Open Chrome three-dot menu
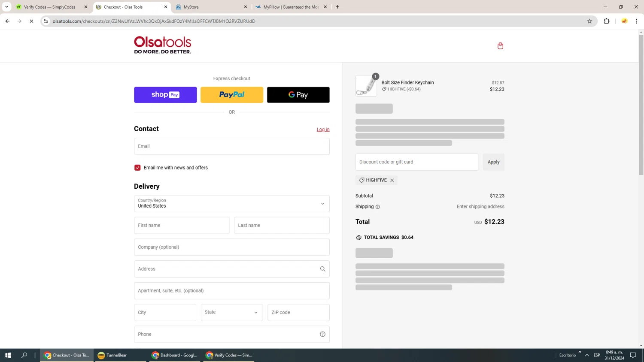644x362 pixels. click(x=636, y=21)
